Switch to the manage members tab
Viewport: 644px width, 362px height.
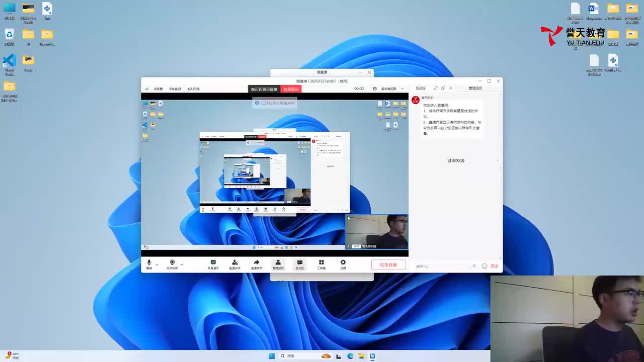pos(475,88)
